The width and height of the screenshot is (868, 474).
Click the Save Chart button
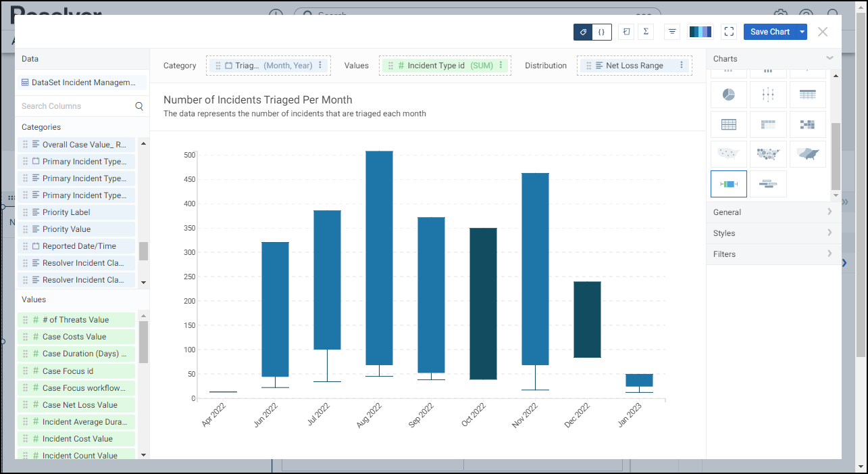[x=769, y=32]
